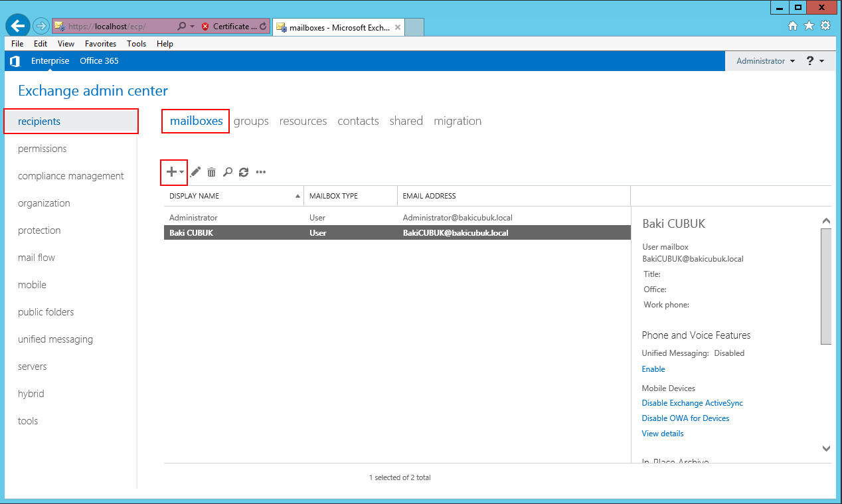The height and width of the screenshot is (504, 842).
Task: Click the Search magnifier in mailbox toolbar
Action: coord(228,172)
